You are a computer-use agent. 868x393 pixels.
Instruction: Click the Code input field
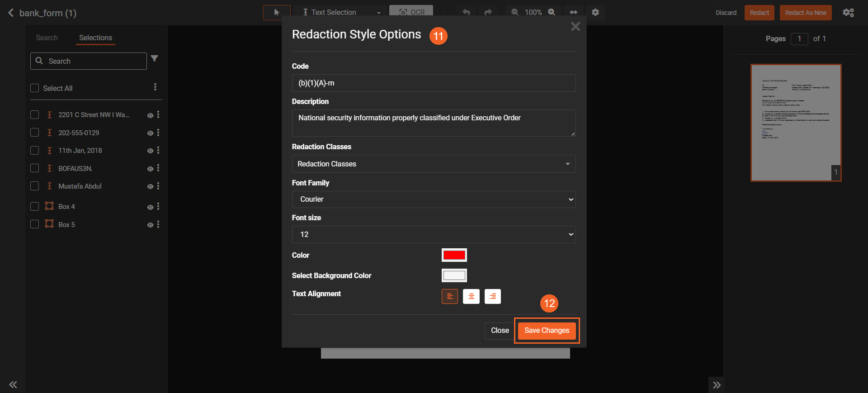(434, 83)
